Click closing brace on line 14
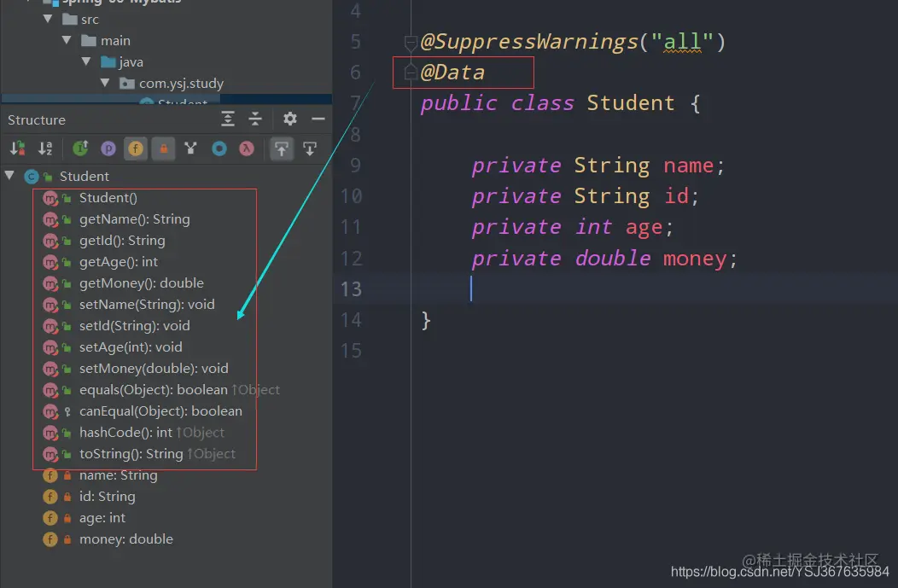Viewport: 898px width, 588px height. pos(425,321)
